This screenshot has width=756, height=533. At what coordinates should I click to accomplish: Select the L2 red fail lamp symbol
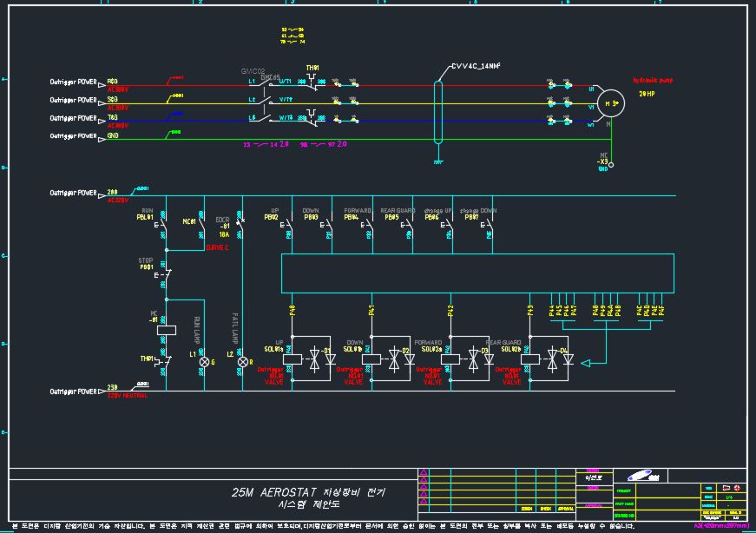[x=243, y=362]
